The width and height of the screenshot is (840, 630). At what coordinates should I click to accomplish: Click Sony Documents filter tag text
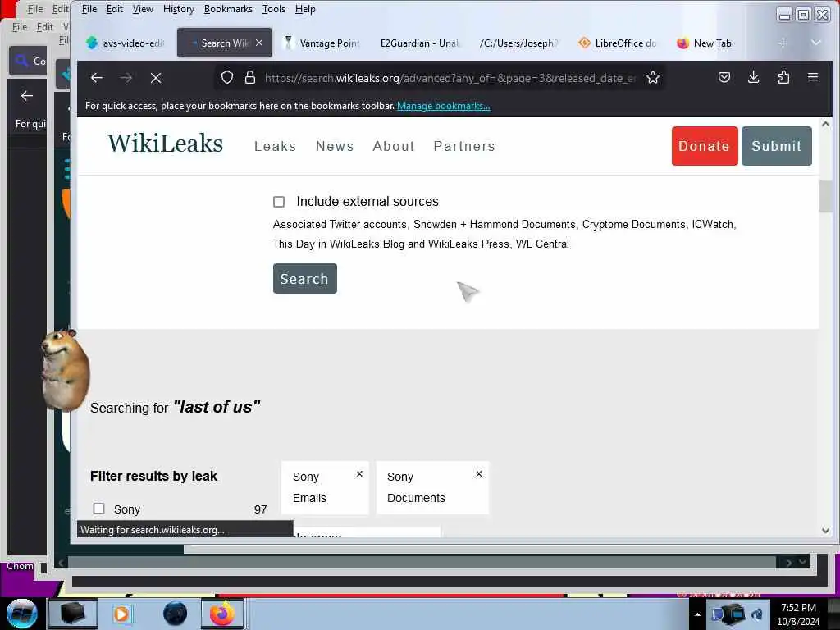[x=416, y=487]
